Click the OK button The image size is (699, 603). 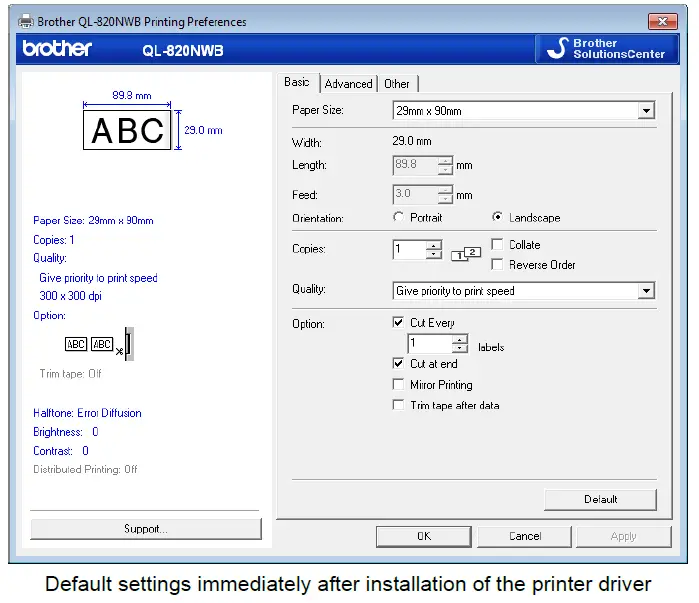pos(424,536)
